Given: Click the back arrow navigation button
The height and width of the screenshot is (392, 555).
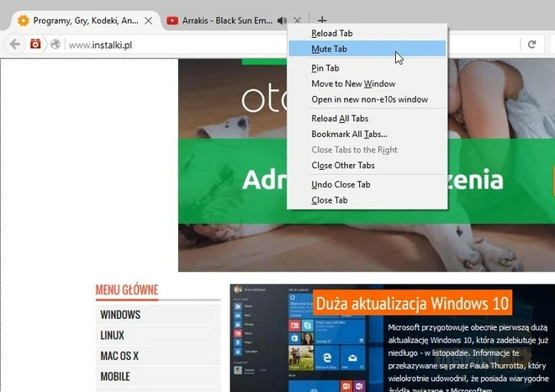Looking at the screenshot, I should (x=14, y=44).
